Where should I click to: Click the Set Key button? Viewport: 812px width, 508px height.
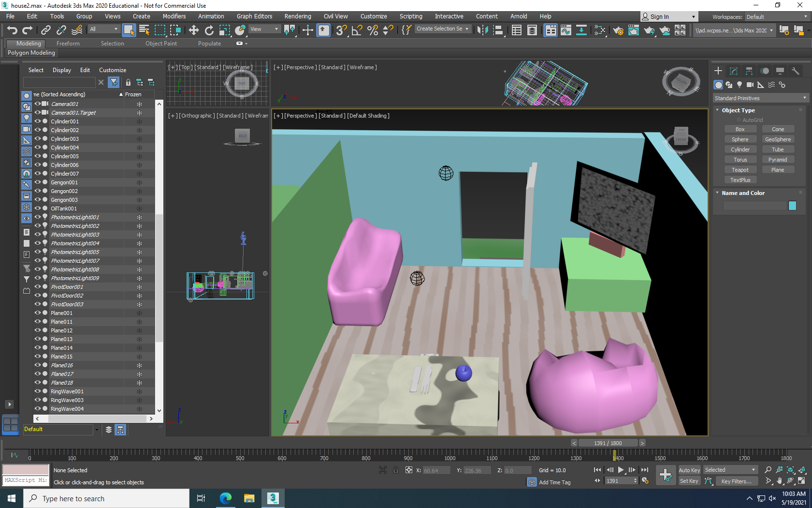click(x=689, y=481)
